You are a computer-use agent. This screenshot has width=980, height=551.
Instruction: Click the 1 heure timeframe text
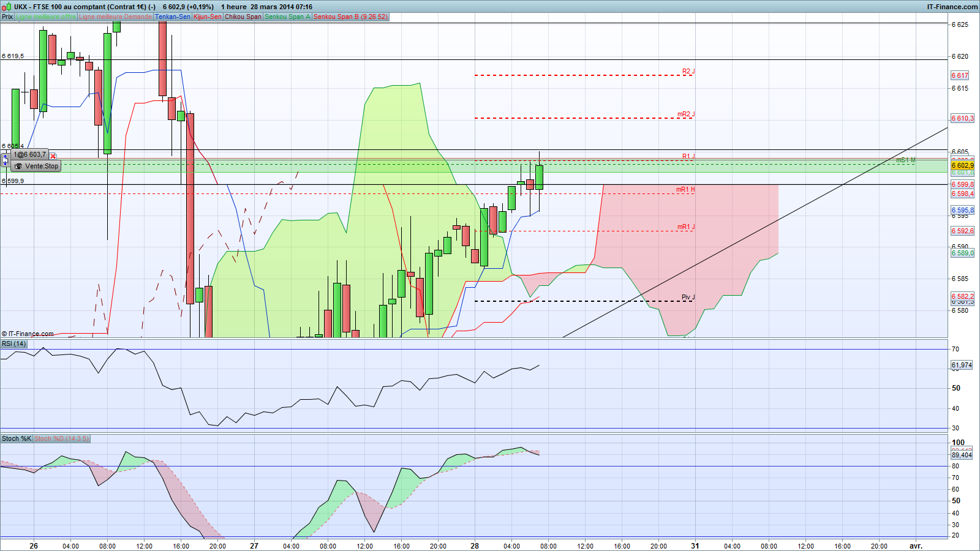pos(234,7)
